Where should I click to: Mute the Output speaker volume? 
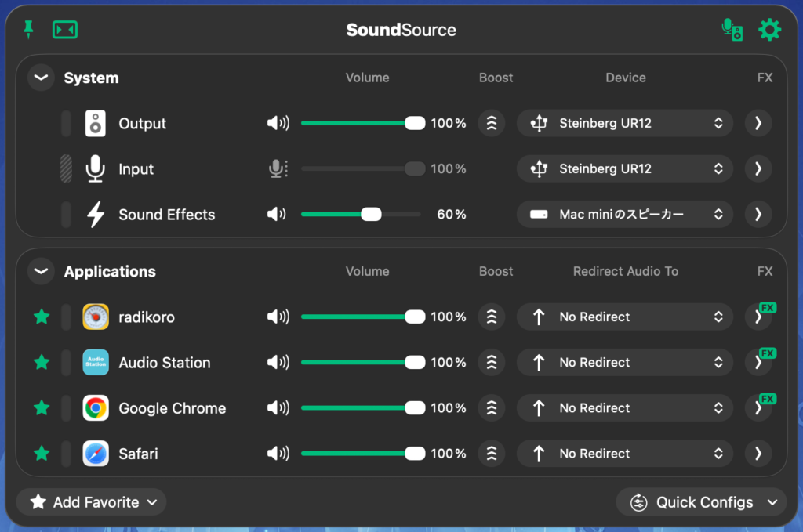[x=278, y=123]
